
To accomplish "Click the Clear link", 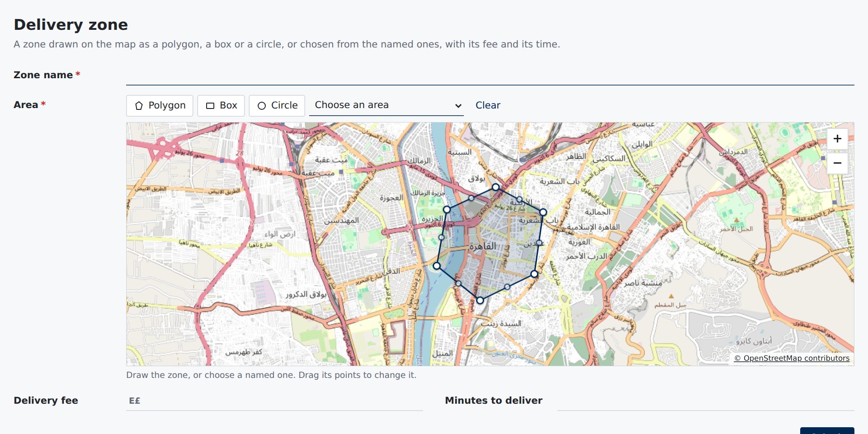I will pos(488,105).
